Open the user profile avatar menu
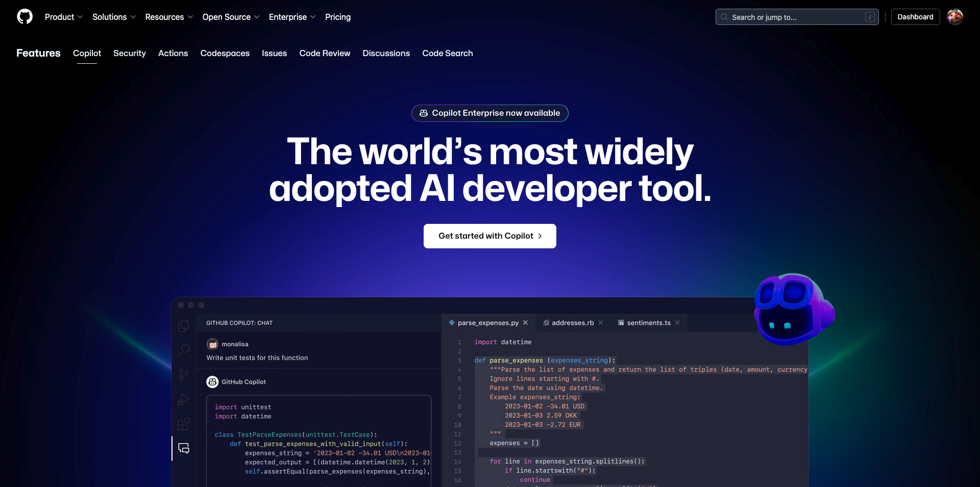 coord(955,17)
